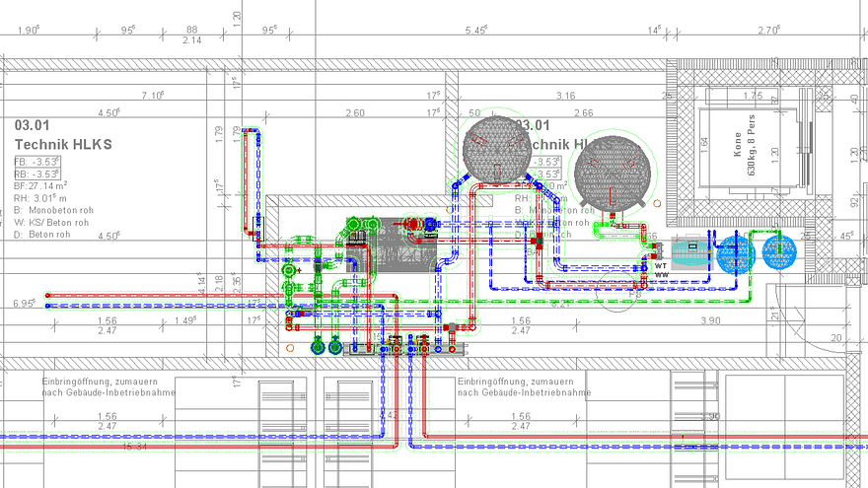Click the right blue expansion vessel
This screenshot has width=868, height=488.
pyautogui.click(x=778, y=252)
